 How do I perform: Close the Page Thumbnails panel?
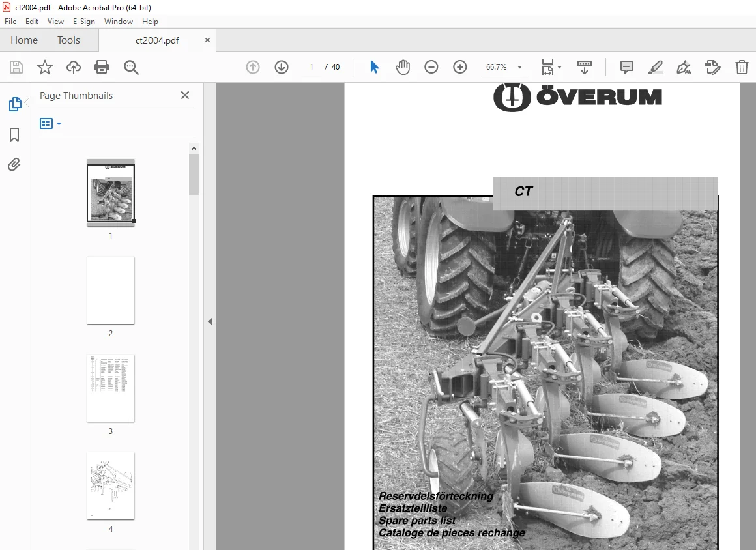point(185,95)
